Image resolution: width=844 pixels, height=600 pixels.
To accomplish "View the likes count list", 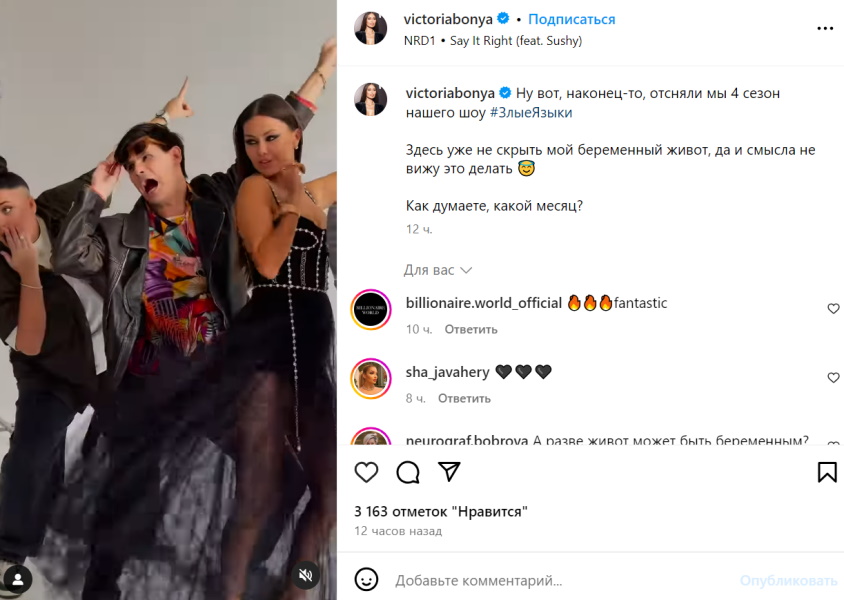I will (440, 511).
